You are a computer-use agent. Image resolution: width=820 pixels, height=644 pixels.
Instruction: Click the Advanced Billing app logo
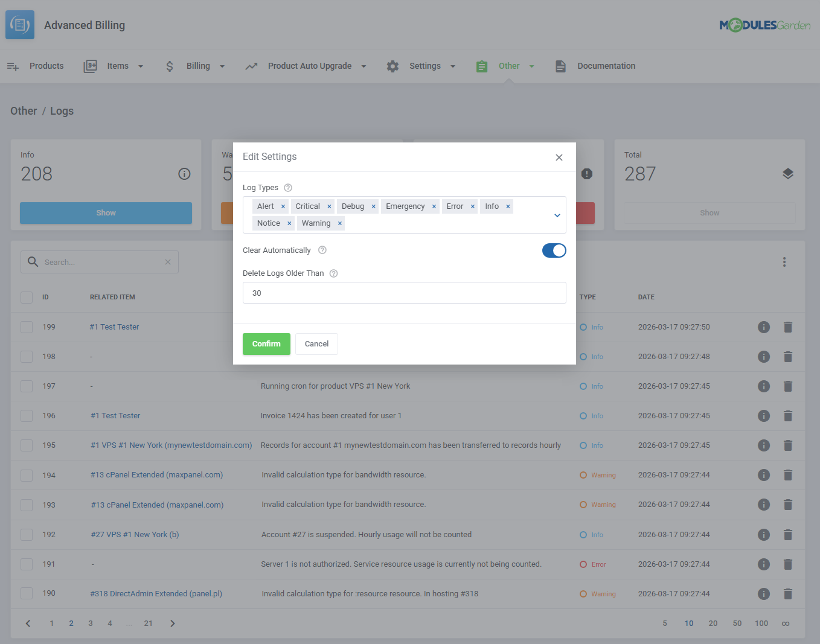pos(20,25)
